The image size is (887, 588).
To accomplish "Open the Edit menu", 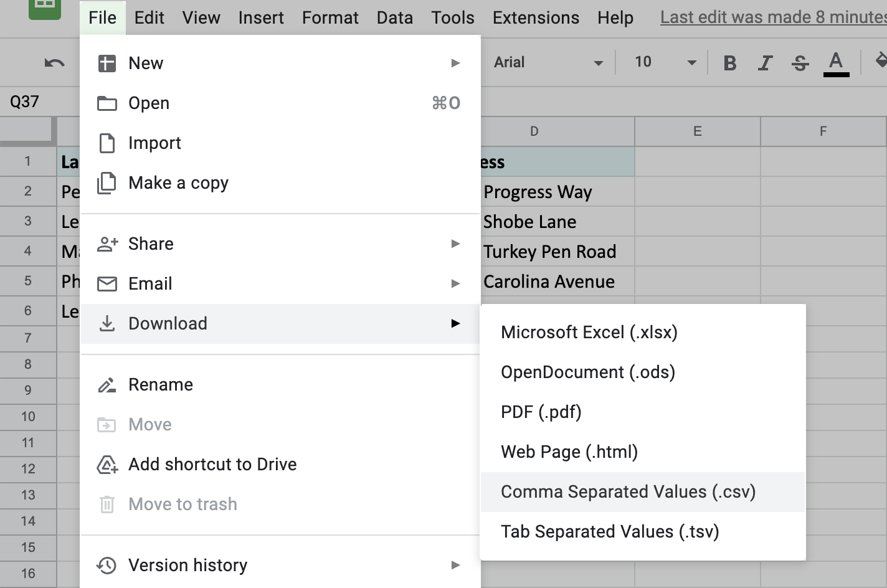I will [149, 17].
